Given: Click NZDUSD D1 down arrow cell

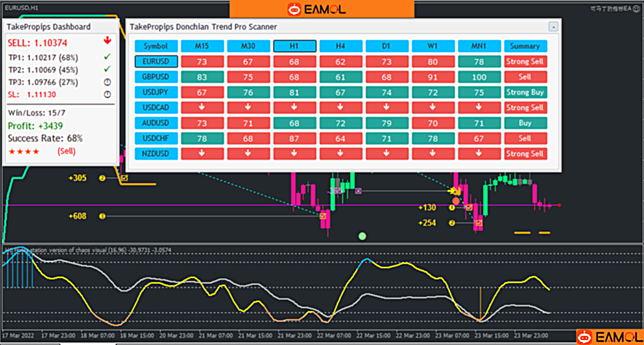Looking at the screenshot, I should tap(387, 154).
